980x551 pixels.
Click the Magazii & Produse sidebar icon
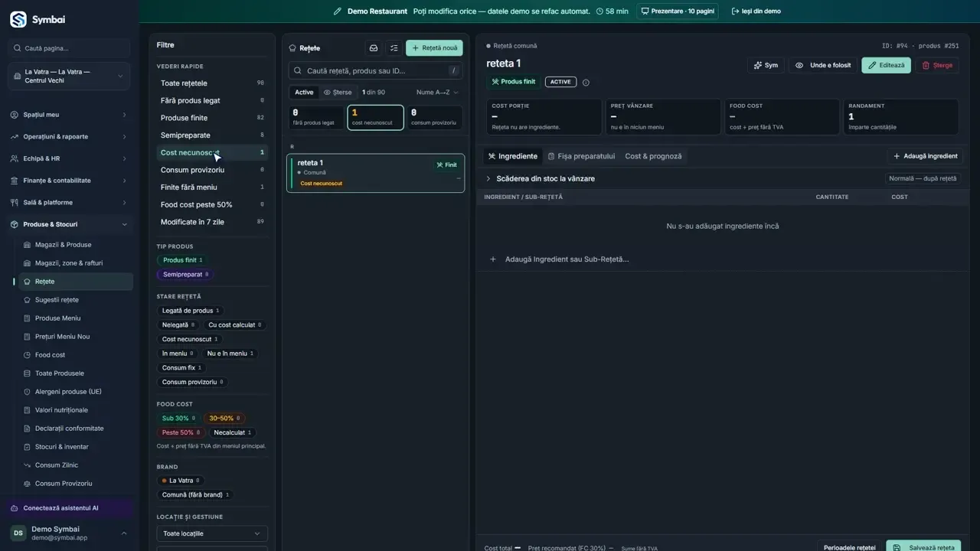(27, 245)
